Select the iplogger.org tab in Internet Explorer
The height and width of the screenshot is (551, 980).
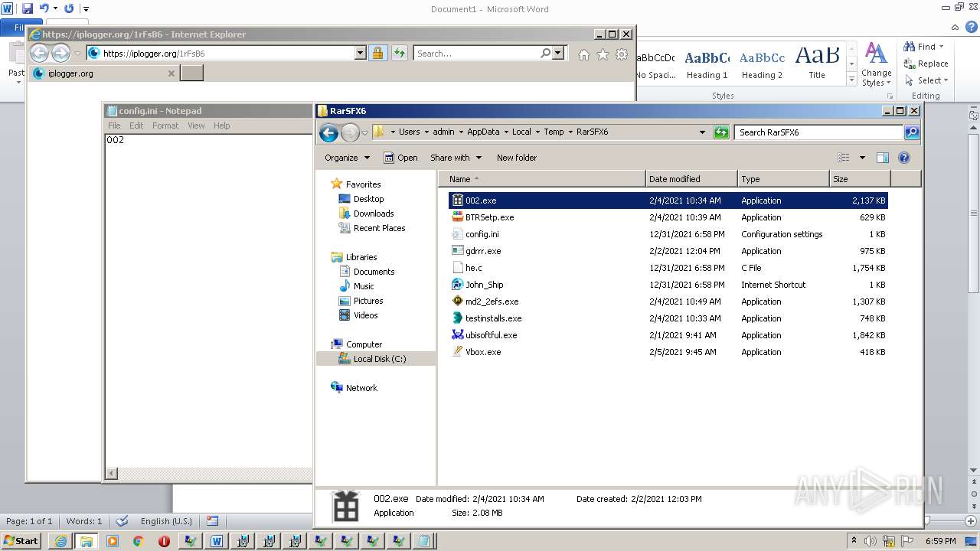103,73
